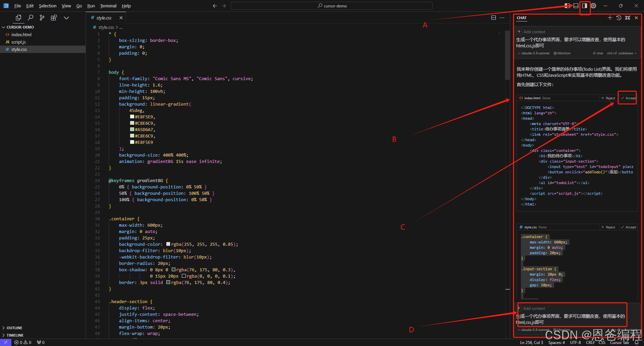The image size is (644, 346).
Task: Select style.css in explorer
Action: (19, 49)
